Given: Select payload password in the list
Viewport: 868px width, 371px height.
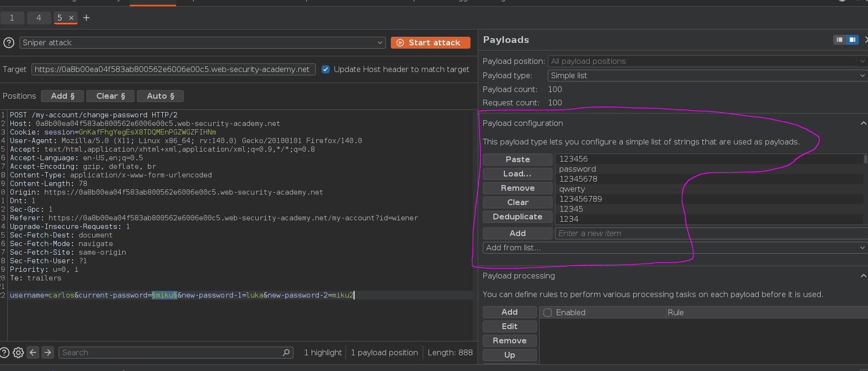Looking at the screenshot, I should click(709, 169).
